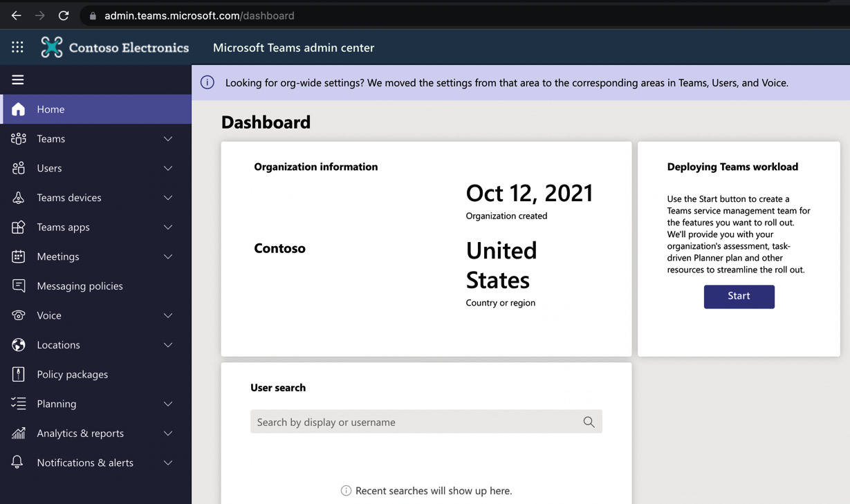Click the info icon beside Recent searches
Viewport: 850px width, 504px height.
click(x=346, y=491)
